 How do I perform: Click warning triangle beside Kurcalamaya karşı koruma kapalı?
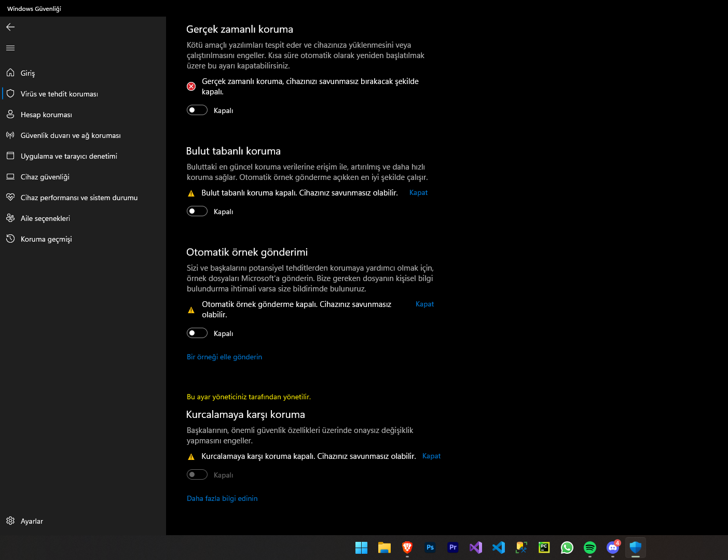click(x=191, y=457)
